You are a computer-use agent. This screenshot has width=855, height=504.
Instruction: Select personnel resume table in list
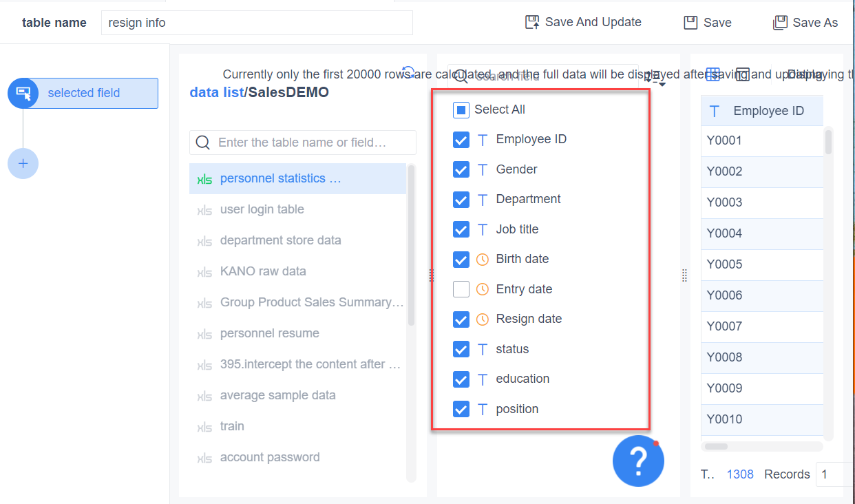click(x=269, y=333)
